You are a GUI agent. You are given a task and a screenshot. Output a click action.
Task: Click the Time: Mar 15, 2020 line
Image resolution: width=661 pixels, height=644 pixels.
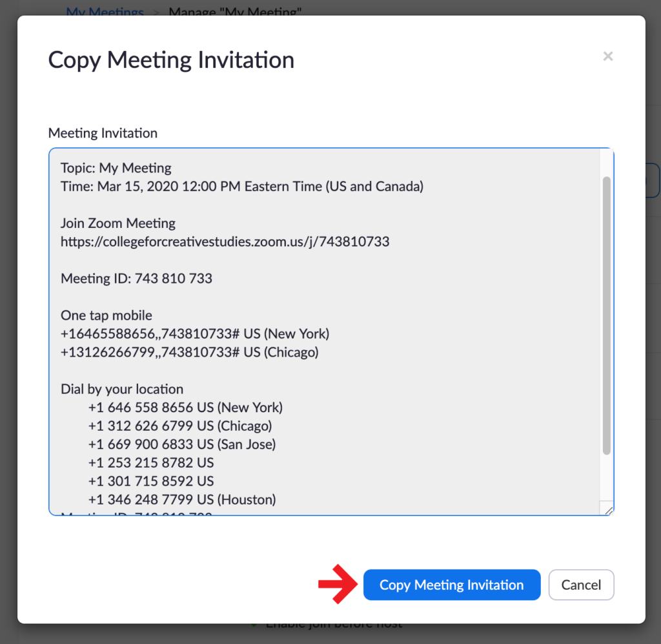click(x=242, y=187)
